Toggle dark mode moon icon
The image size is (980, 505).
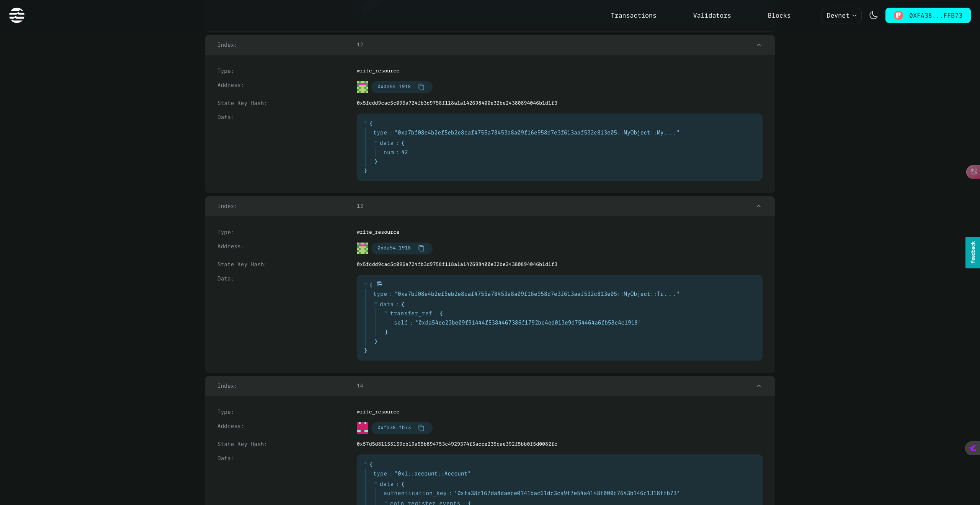point(874,15)
